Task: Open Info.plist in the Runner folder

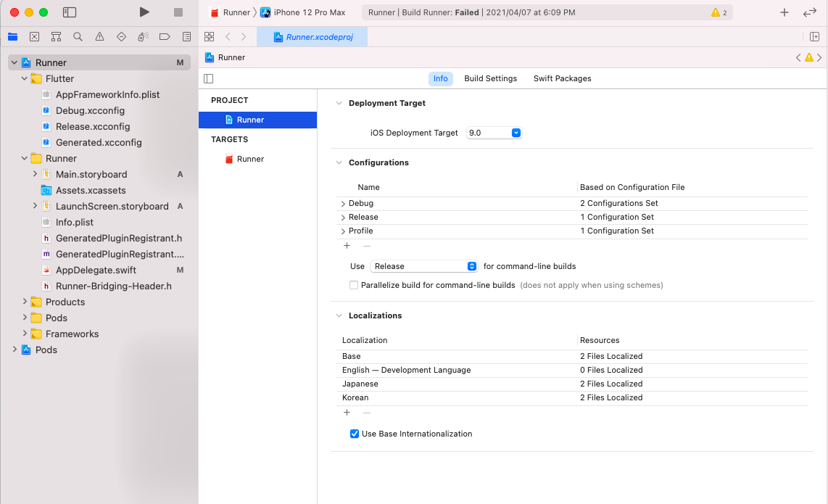Action: pyautogui.click(x=75, y=223)
